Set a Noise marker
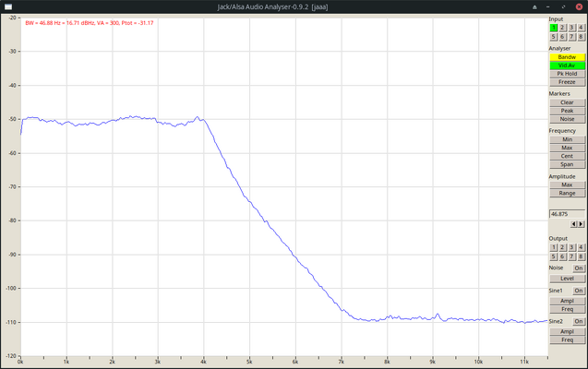The image size is (588, 369). point(567,119)
